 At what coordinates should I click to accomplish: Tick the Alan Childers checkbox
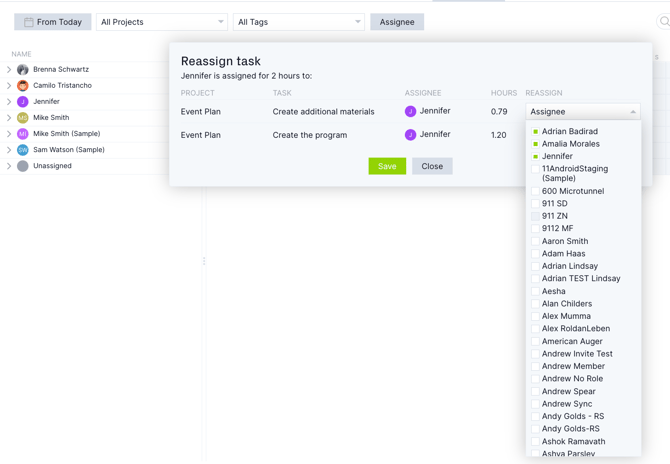click(535, 304)
